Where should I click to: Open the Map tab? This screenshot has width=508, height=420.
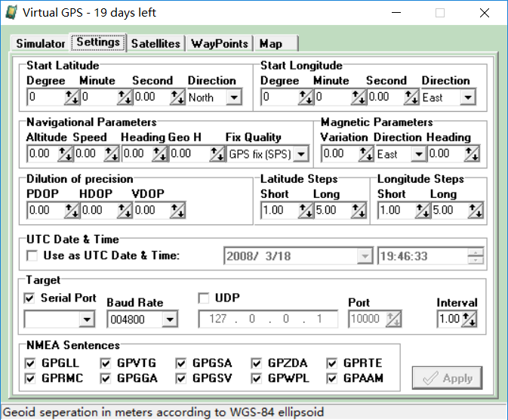pyautogui.click(x=276, y=44)
